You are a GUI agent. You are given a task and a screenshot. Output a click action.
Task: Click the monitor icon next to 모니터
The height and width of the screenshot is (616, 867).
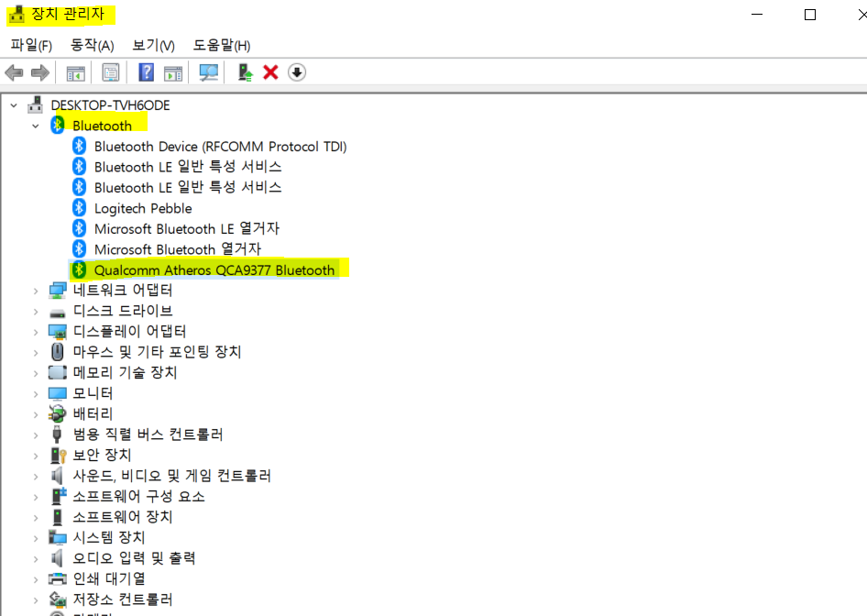point(58,394)
